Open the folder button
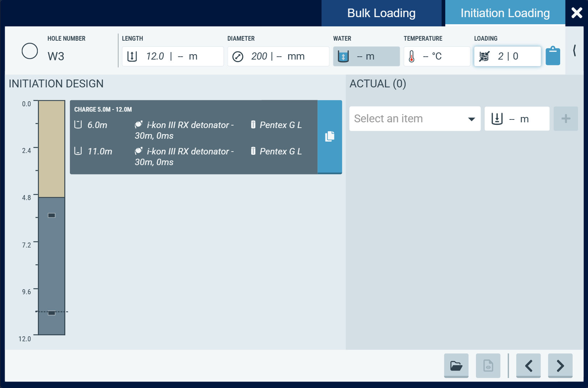This screenshot has height=388, width=588. (456, 366)
